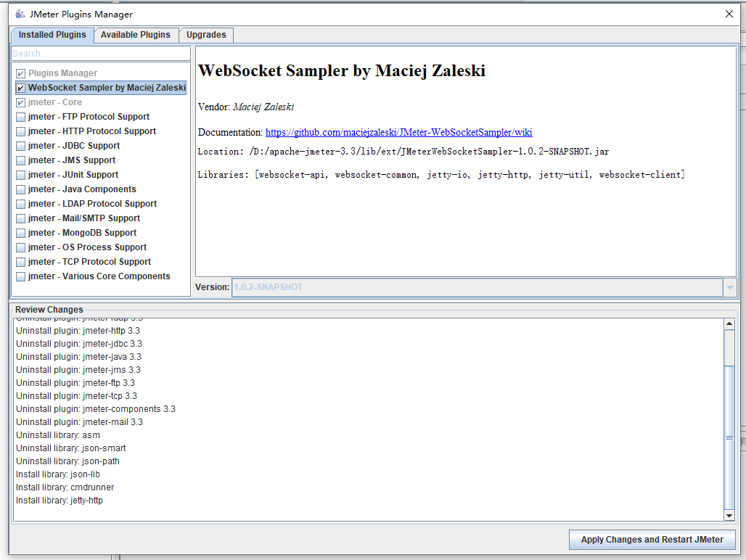Uncheck WebSocket Sampler by Maciej Zaleski checkbox
Screen dimensions: 746x560
pos(20,88)
